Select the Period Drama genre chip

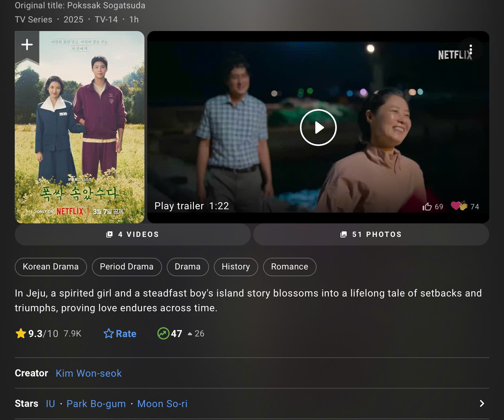[x=127, y=267]
